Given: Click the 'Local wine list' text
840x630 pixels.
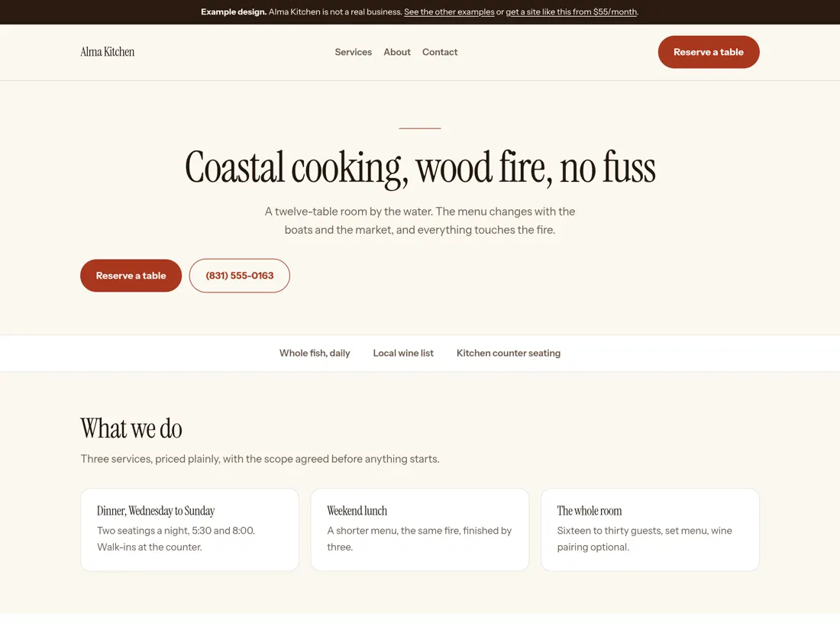Looking at the screenshot, I should point(403,353).
